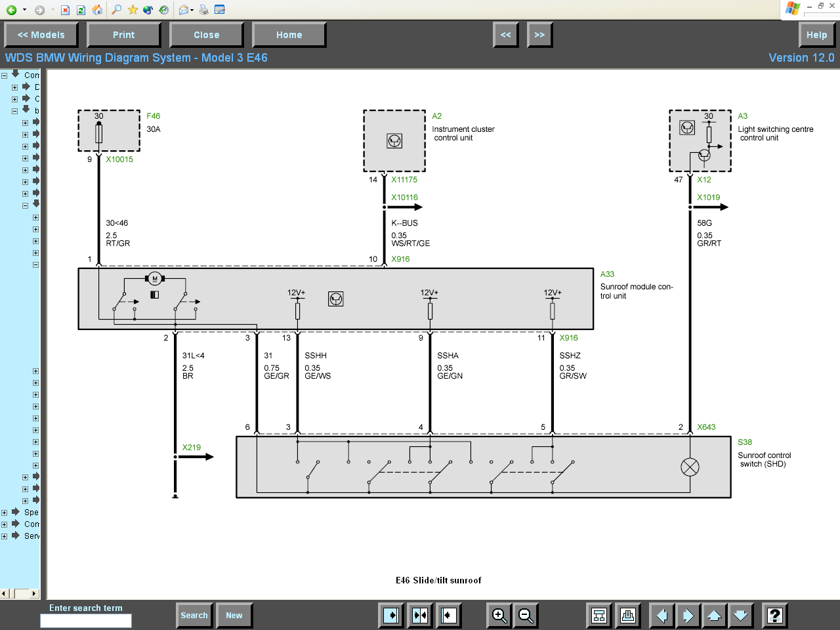Expand the collapsed Com tree node

click(4, 524)
